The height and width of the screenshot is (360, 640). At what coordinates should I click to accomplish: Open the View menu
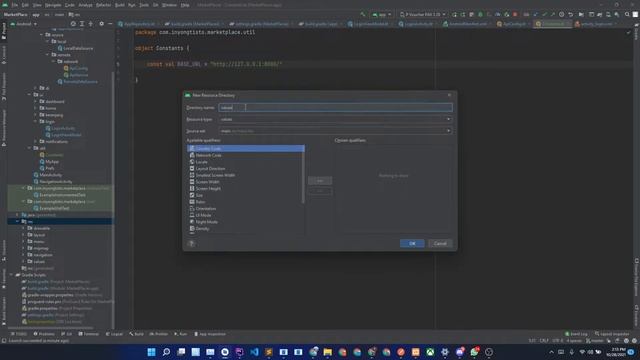(x=37, y=5)
